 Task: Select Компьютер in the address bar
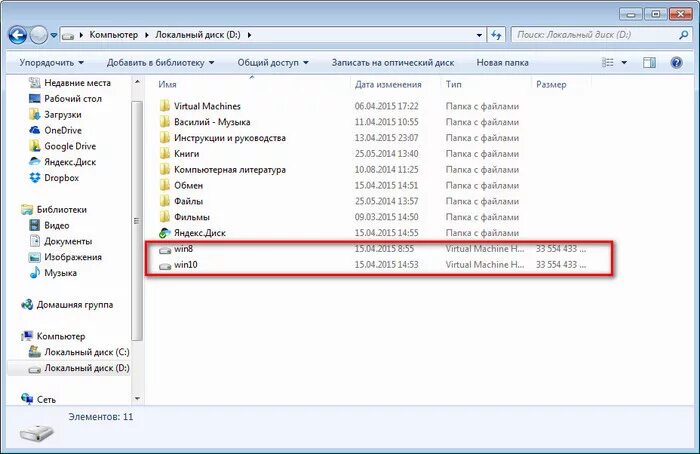tap(113, 35)
